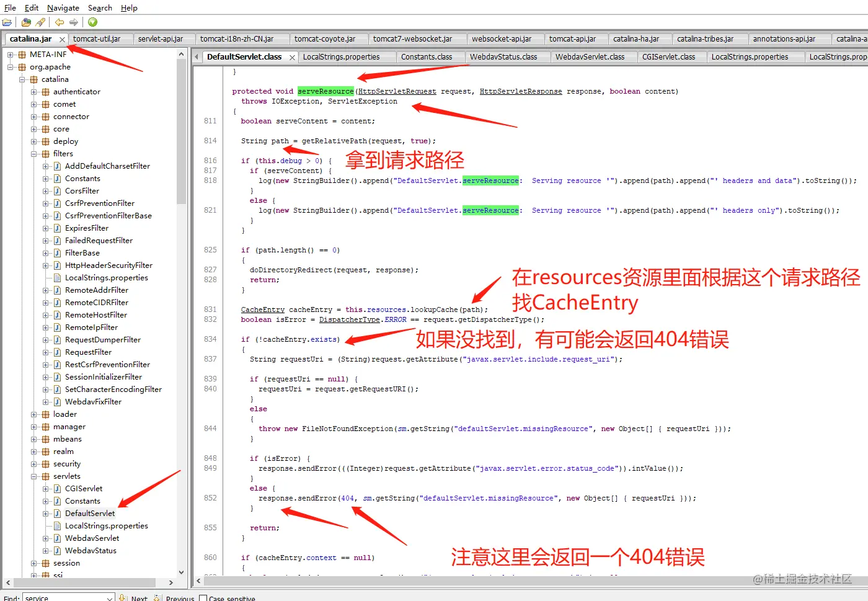Select the Search toolbar icon
The image size is (868, 601).
pos(40,22)
